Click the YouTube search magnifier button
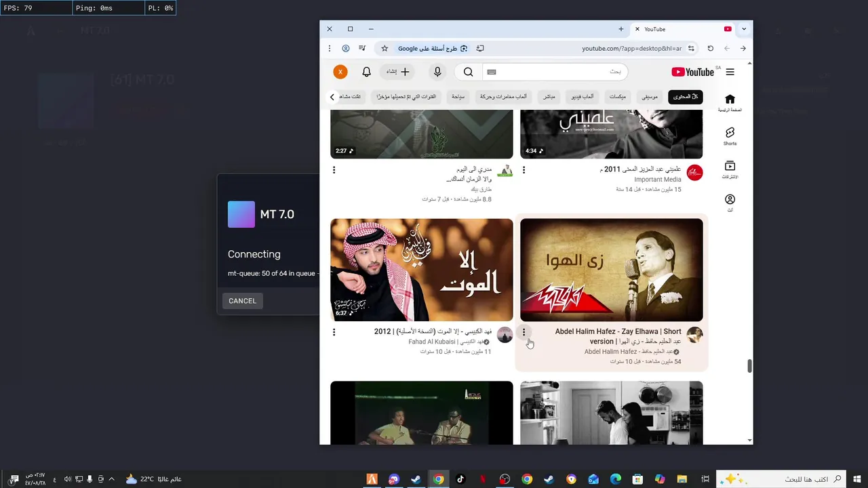Image resolution: width=868 pixels, height=488 pixels. coord(469,72)
